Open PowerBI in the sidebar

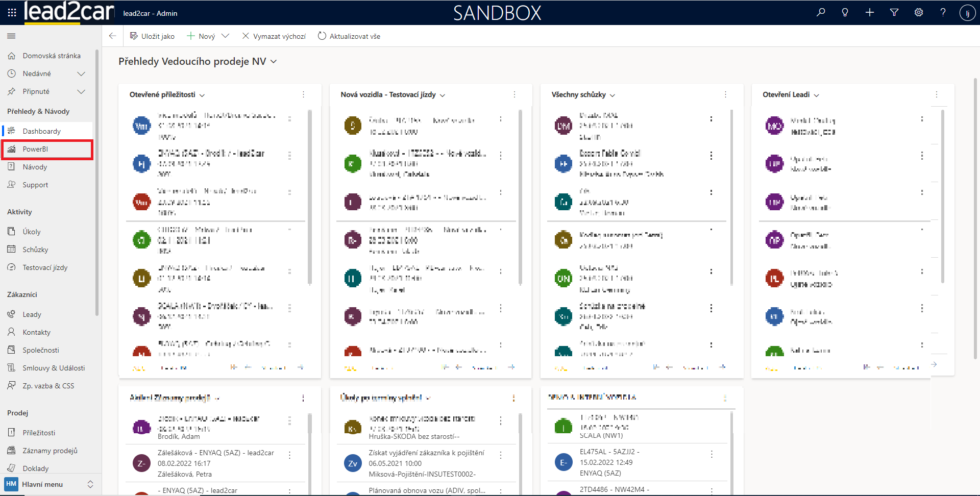pos(35,149)
